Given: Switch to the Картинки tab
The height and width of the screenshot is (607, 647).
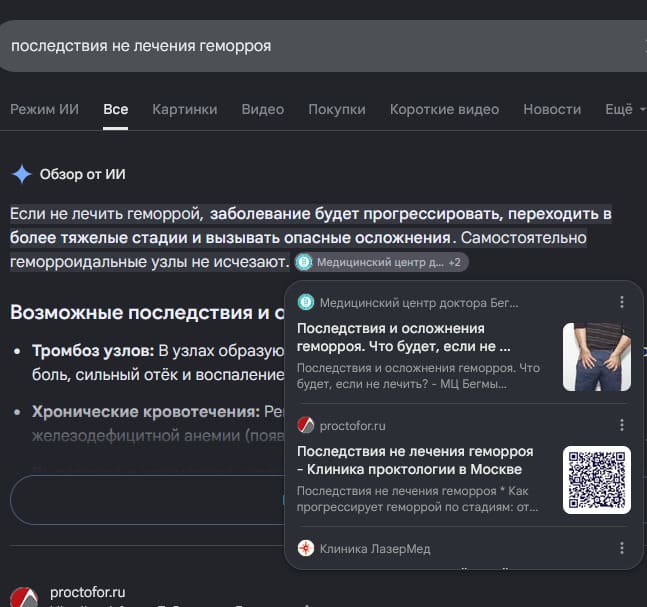Looking at the screenshot, I should (184, 109).
